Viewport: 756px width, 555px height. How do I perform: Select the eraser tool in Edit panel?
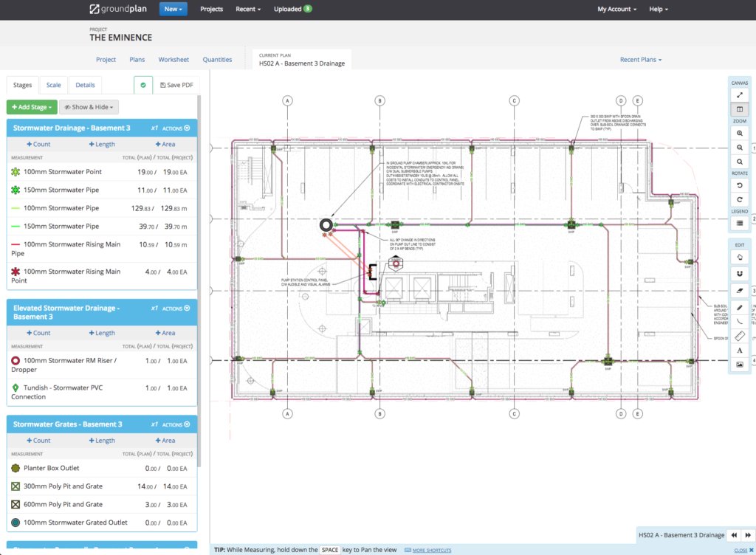pos(739,290)
